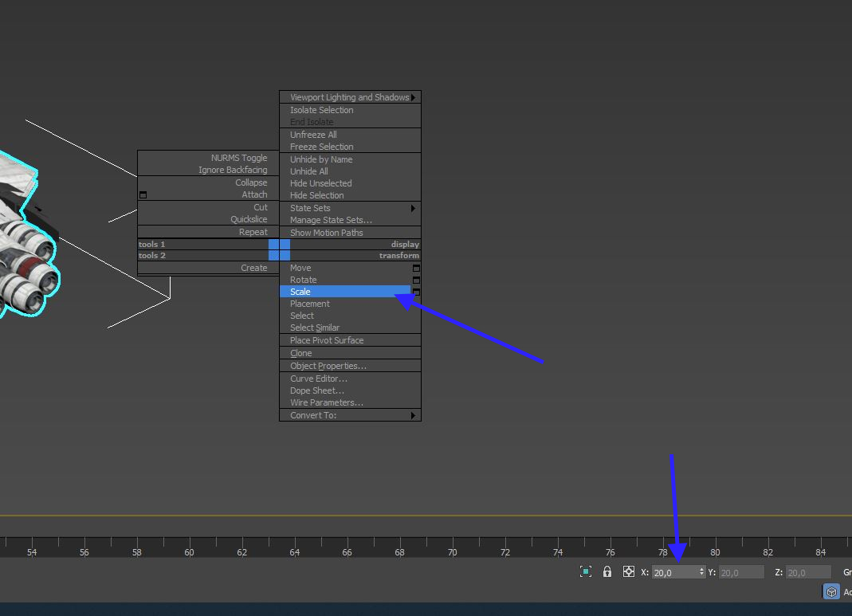Screen dimensions: 852x616
Task: Toggle Ignore Backfacing option
Action: click(x=233, y=170)
